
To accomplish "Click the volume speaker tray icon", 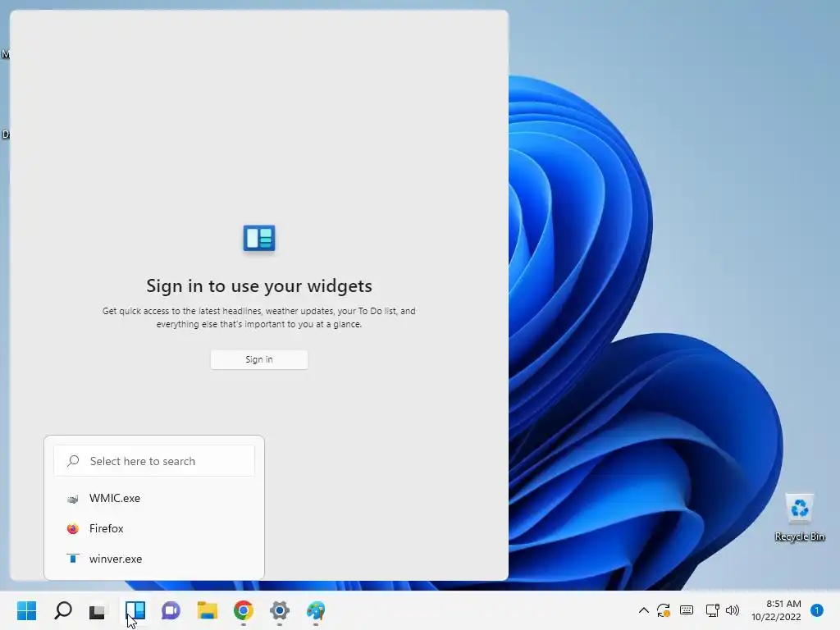I will 733,610.
